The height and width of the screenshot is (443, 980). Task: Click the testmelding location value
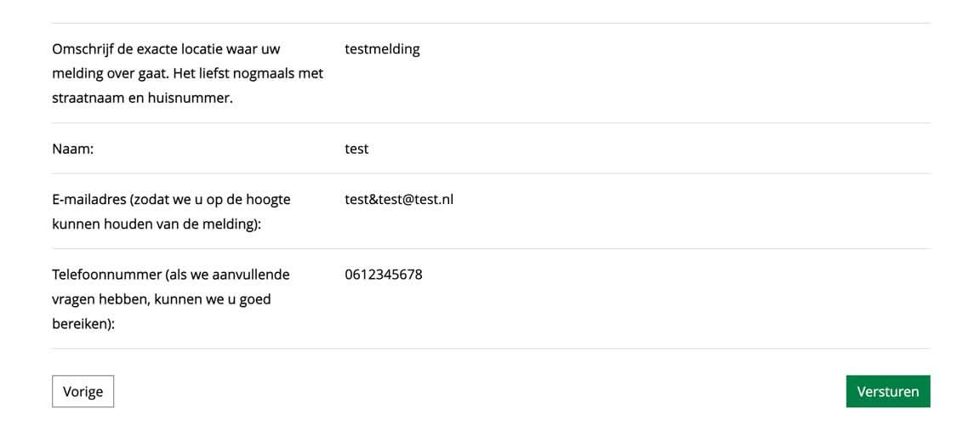point(382,49)
